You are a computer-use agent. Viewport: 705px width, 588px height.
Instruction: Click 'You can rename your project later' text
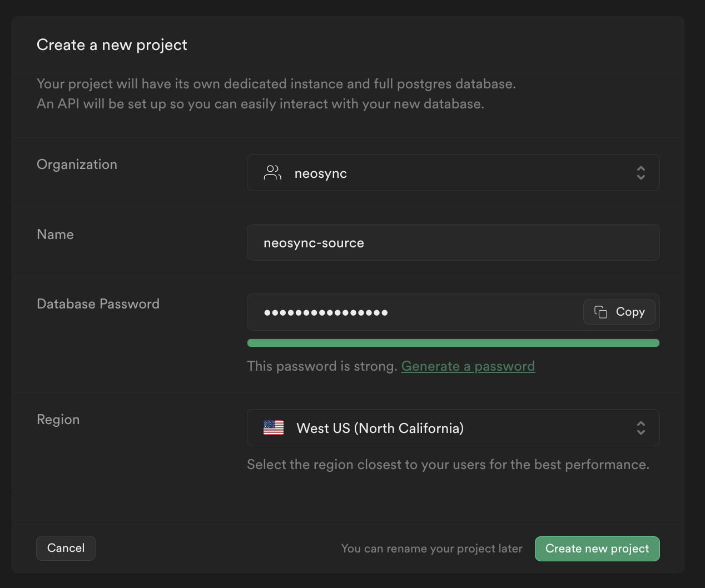[431, 549]
